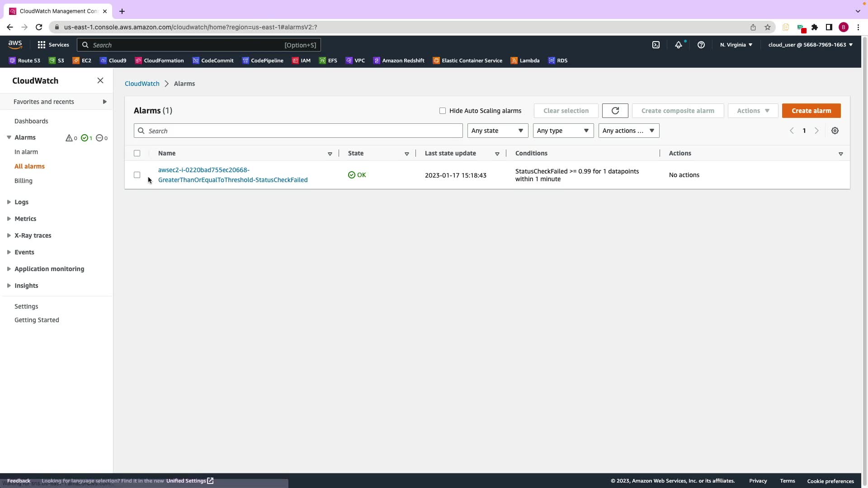Screen dimensions: 868x488
Task: Open the notifications bell
Action: click(678, 45)
